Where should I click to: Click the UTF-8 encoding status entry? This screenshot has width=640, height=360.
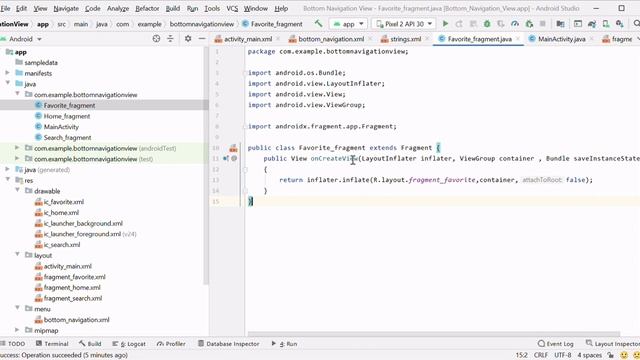coord(563,355)
